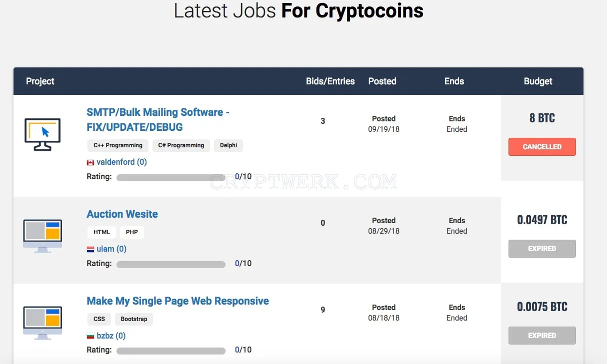Click the Netherlands flag next to ulam

tap(90, 249)
